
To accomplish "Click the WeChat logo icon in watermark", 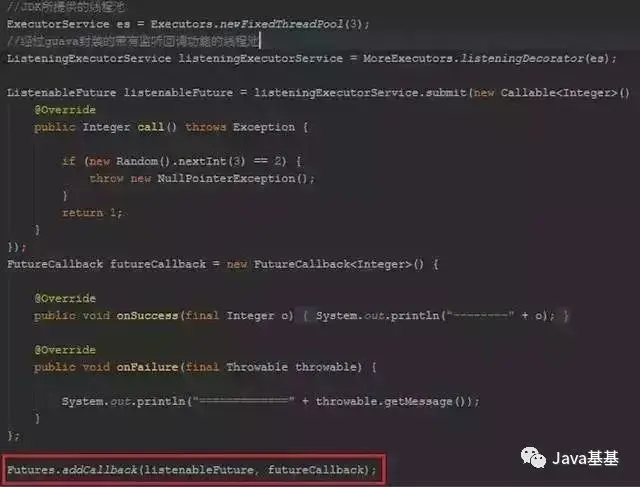I will [533, 458].
